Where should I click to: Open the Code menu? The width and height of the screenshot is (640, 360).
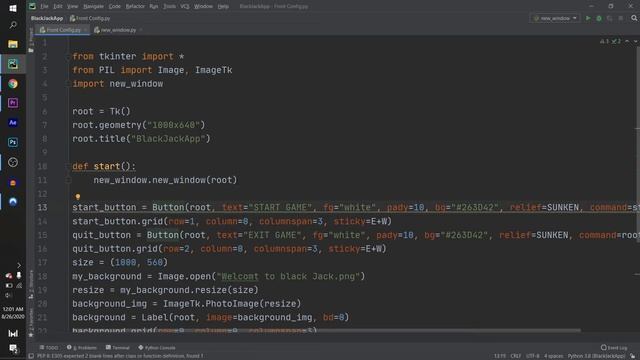pyautogui.click(x=115, y=6)
